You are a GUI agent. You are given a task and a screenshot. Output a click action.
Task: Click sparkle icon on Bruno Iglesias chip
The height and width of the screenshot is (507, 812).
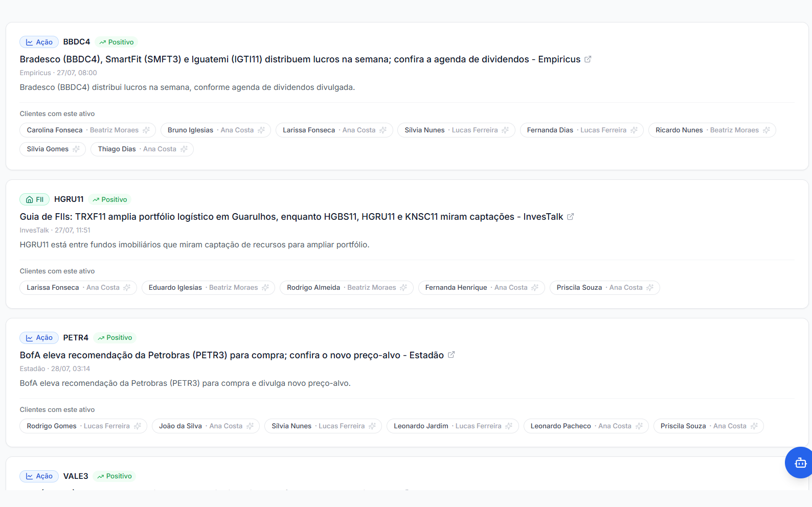point(261,130)
